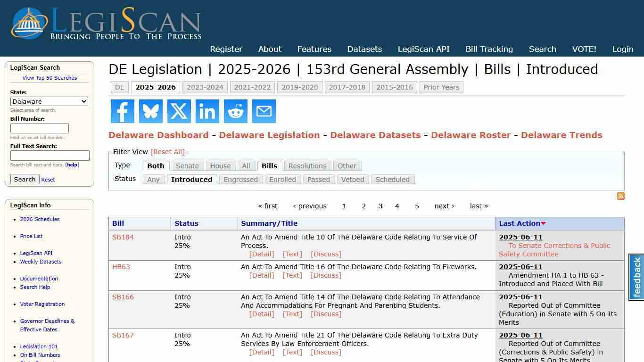Toggle the Senate type filter
Screen dimensions: 644x362
click(187, 166)
